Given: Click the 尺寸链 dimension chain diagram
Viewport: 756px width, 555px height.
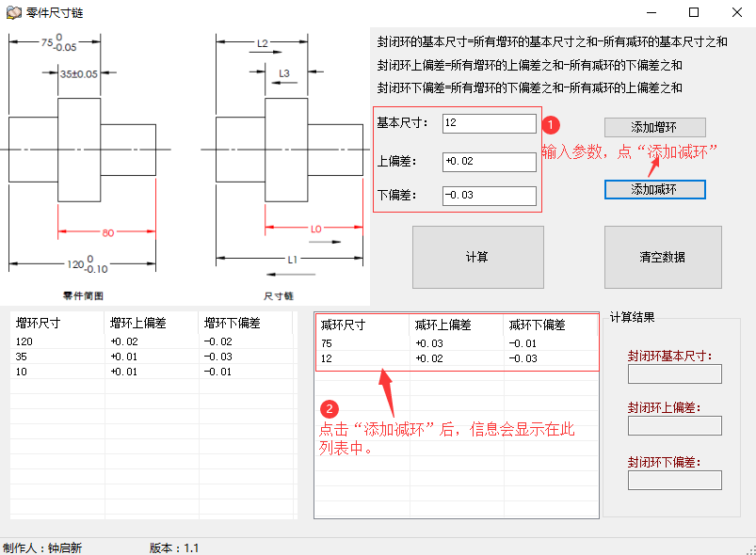Looking at the screenshot, I should [287, 166].
